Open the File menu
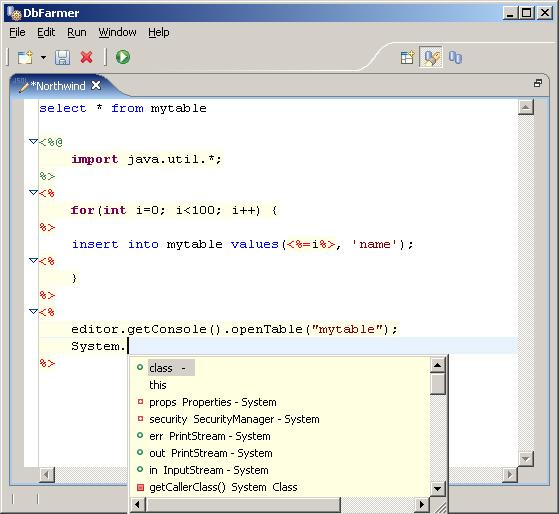Image resolution: width=559 pixels, height=514 pixels. pyautogui.click(x=17, y=32)
